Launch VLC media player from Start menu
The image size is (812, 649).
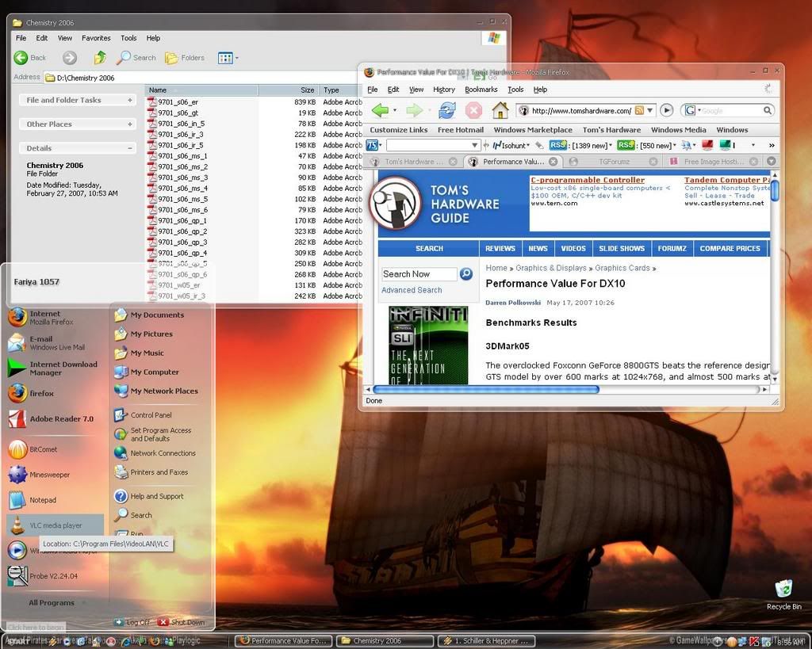[55, 525]
